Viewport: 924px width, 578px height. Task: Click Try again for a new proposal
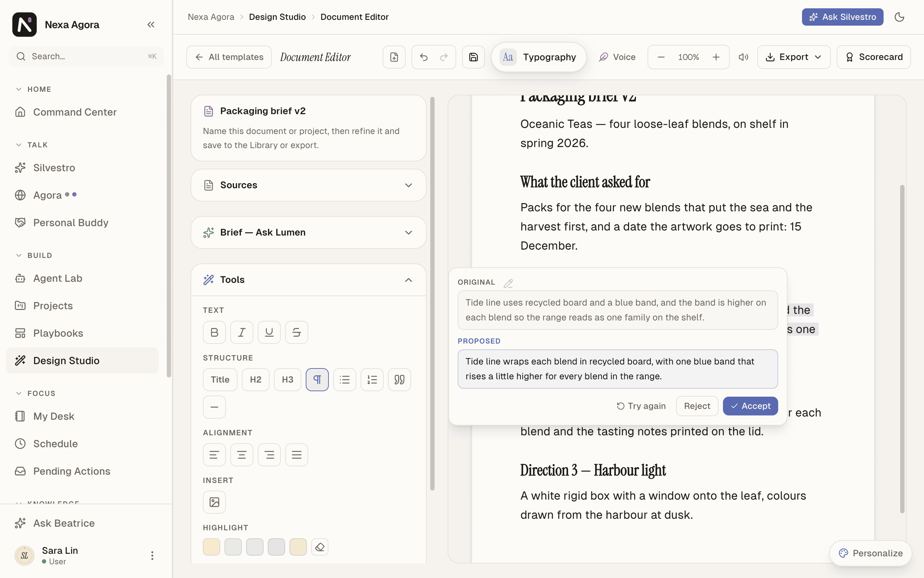tap(641, 406)
